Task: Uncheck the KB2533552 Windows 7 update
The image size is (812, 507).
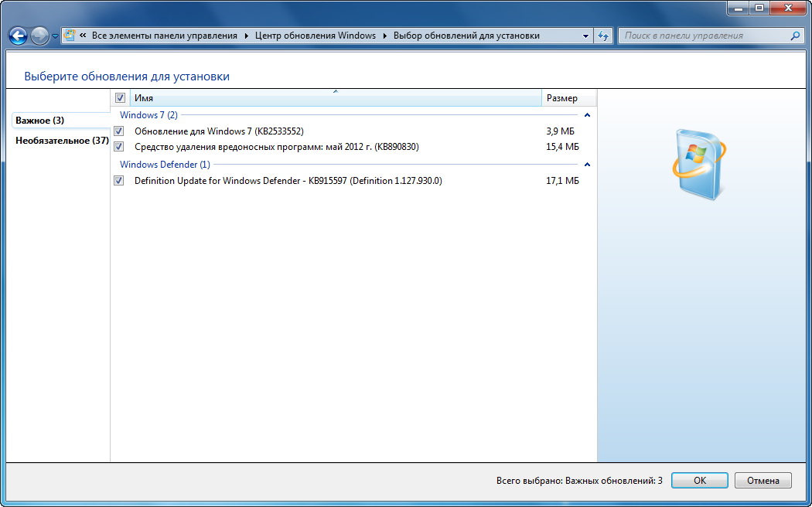Action: pyautogui.click(x=119, y=131)
